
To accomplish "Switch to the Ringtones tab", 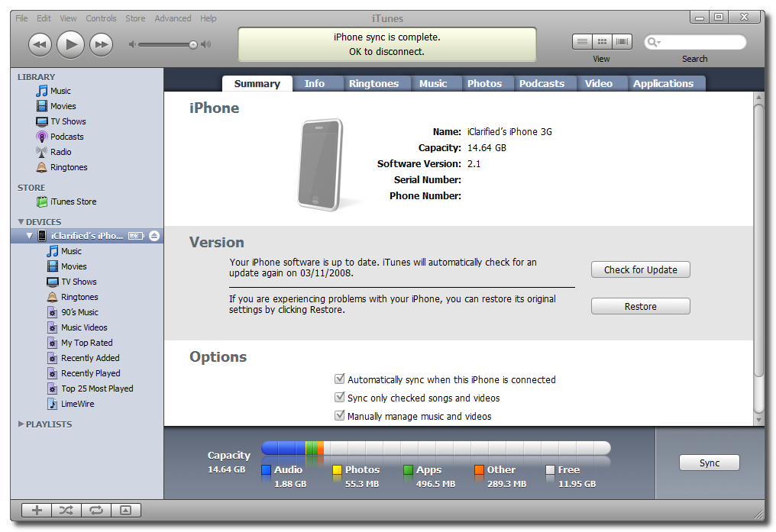I will tap(373, 84).
